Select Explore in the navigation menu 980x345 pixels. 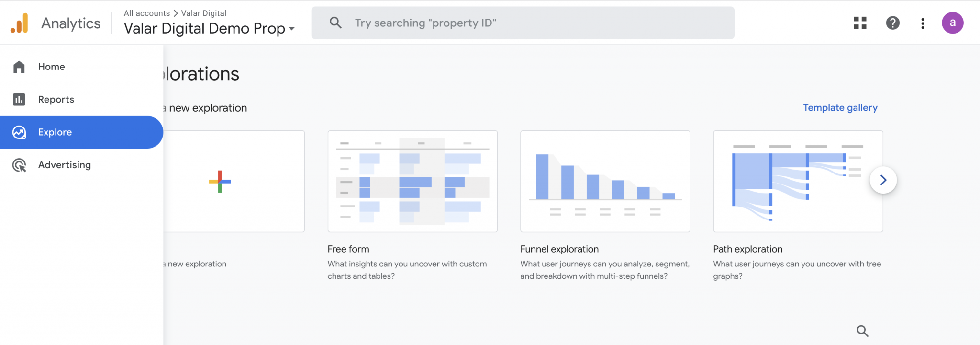(x=55, y=132)
